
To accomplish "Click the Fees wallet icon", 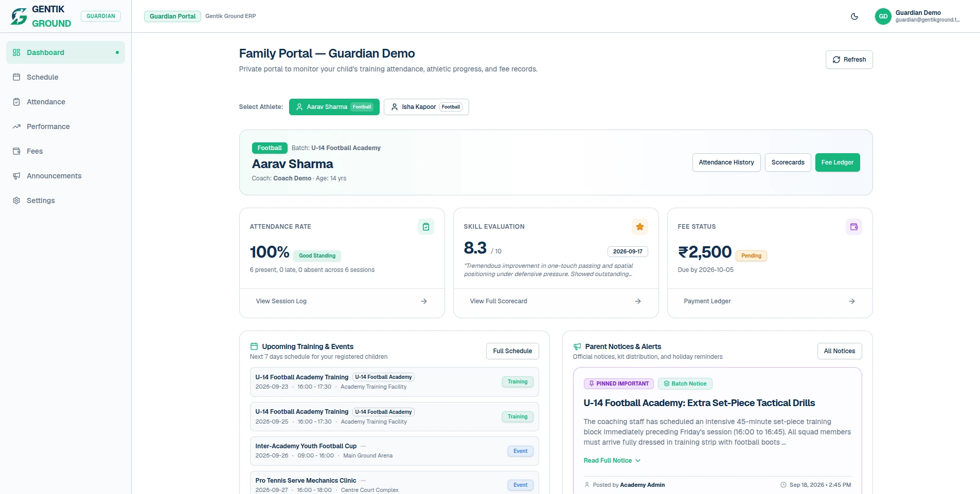I will pos(16,151).
